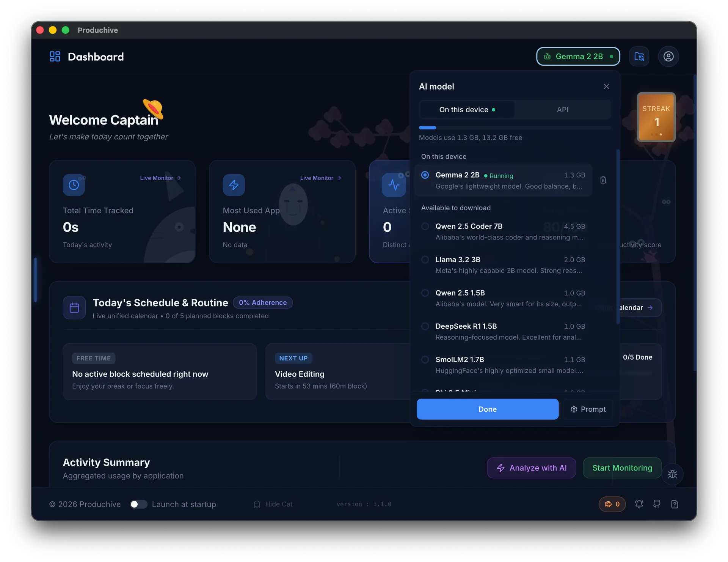This screenshot has height=562, width=728.
Task: Open the folder icon button in header
Action: 639,57
